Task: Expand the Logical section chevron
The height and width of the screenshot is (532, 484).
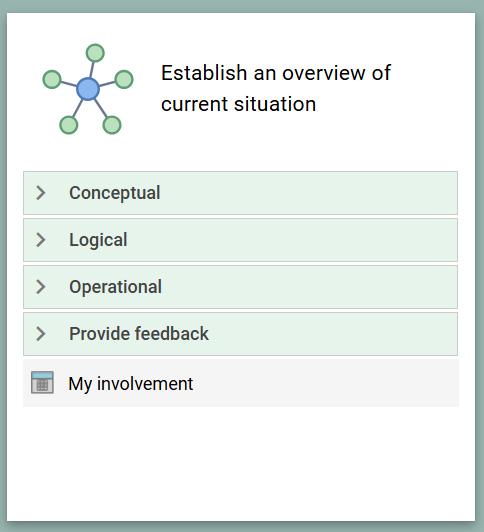Action: click(41, 240)
